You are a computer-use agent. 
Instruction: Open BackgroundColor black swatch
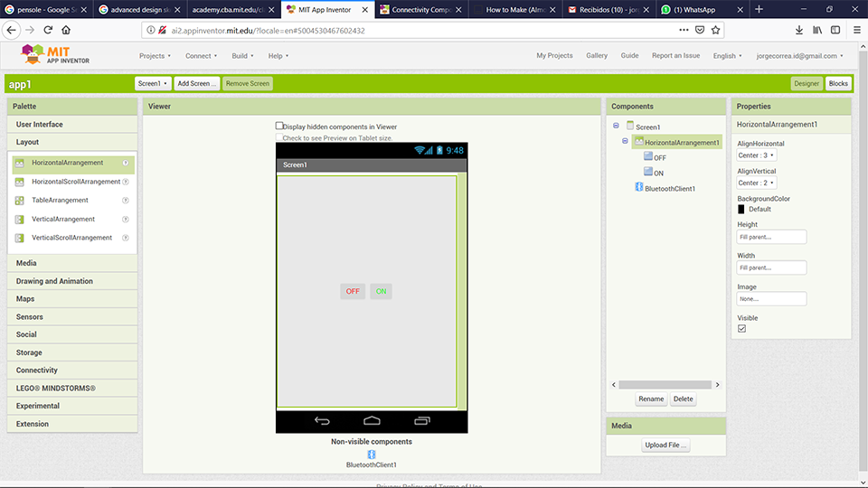(x=741, y=209)
